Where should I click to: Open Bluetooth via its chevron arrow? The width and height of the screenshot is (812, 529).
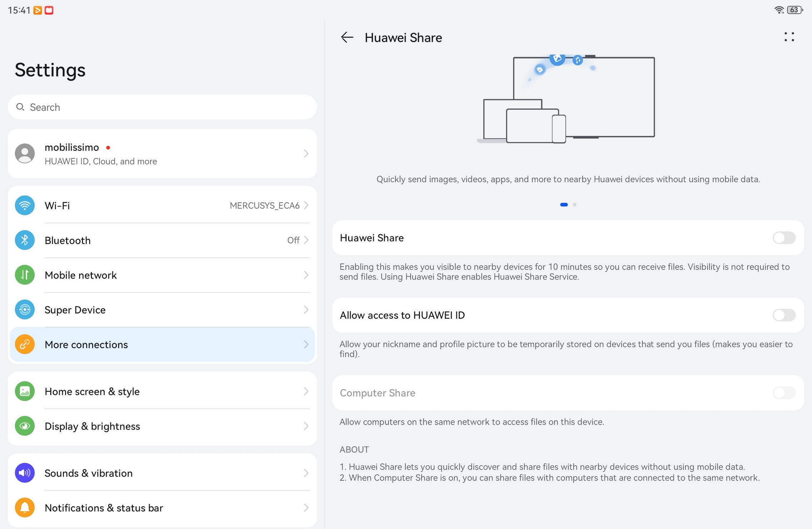pyautogui.click(x=306, y=240)
